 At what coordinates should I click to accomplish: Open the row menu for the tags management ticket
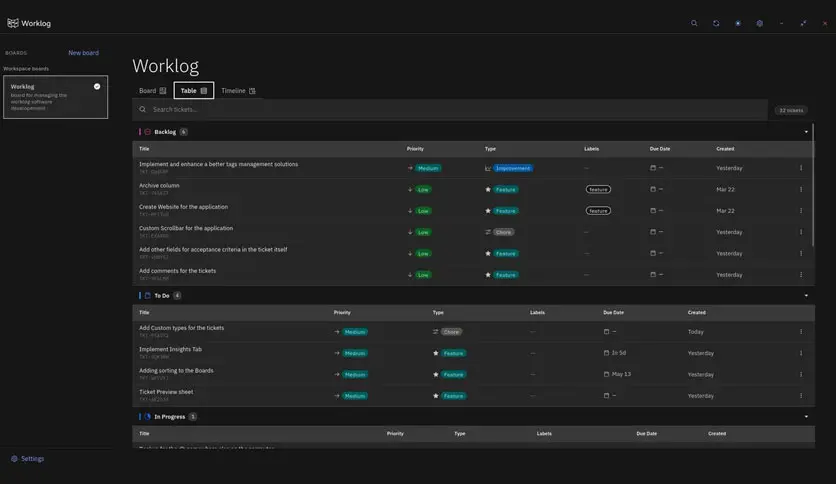[x=801, y=168]
